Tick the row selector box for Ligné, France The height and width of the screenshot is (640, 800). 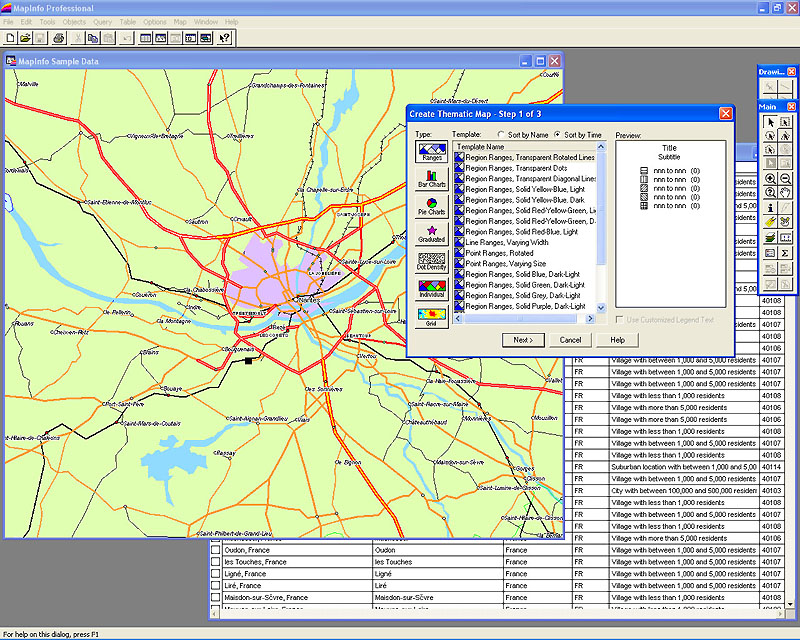215,574
